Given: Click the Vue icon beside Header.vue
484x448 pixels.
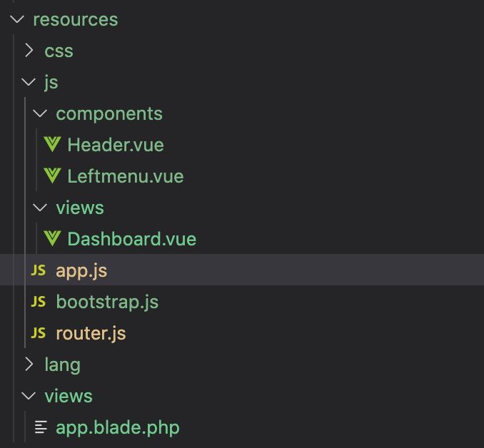Looking at the screenshot, I should point(52,144).
